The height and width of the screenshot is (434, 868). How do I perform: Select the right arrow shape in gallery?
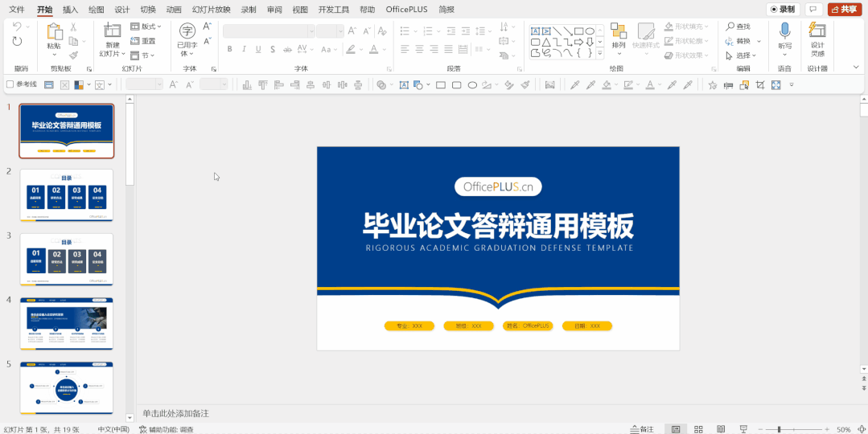click(578, 42)
